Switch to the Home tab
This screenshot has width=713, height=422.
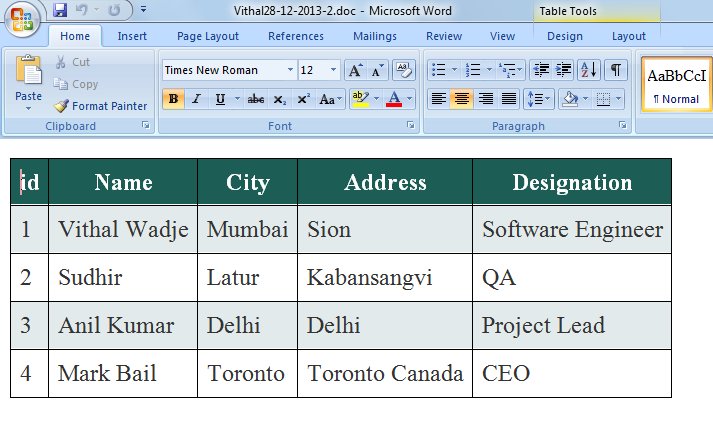75,36
